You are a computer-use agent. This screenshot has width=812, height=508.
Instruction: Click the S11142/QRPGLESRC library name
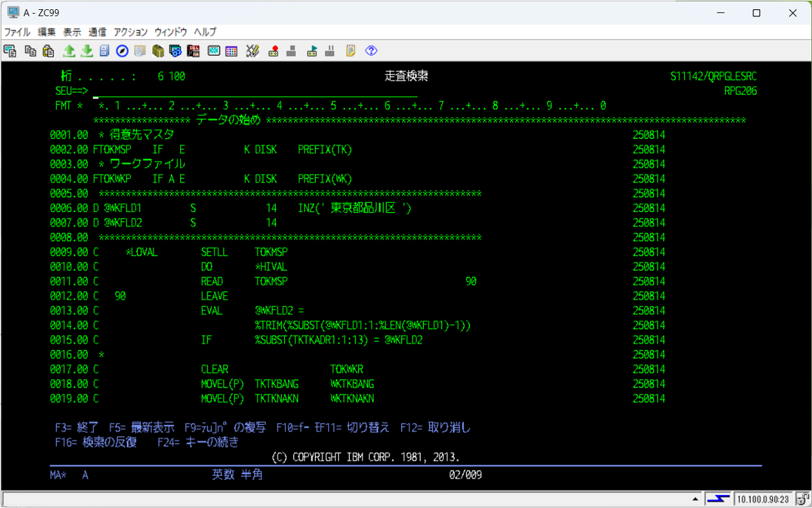tap(714, 77)
